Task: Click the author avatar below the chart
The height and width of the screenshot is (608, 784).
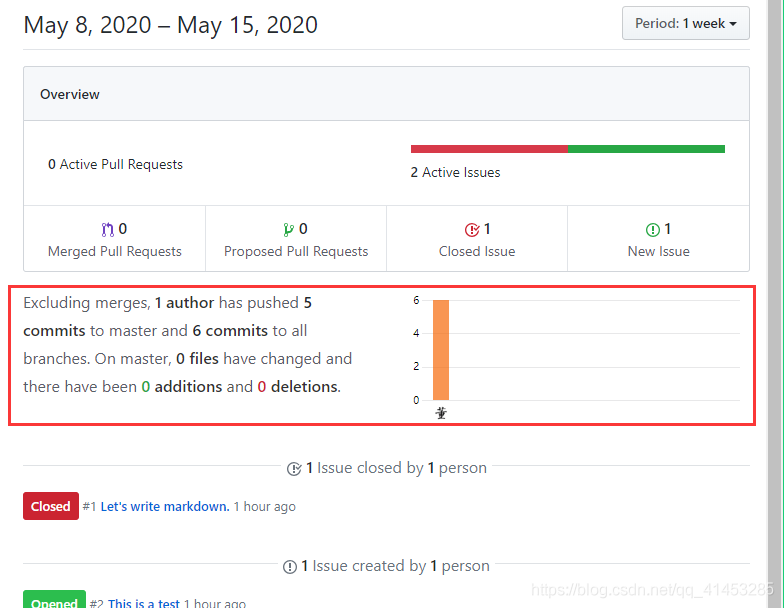Action: point(441,413)
